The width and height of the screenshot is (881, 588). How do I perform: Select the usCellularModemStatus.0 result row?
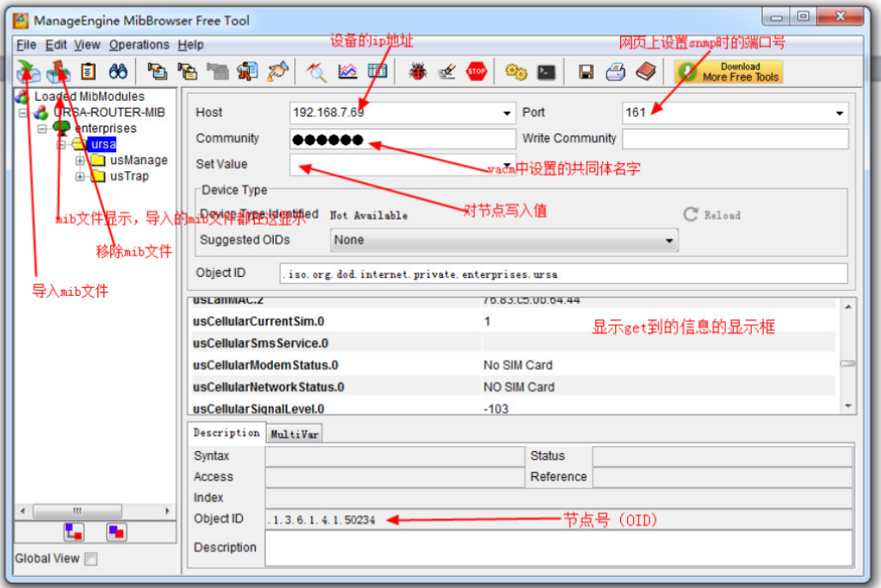[x=512, y=365]
